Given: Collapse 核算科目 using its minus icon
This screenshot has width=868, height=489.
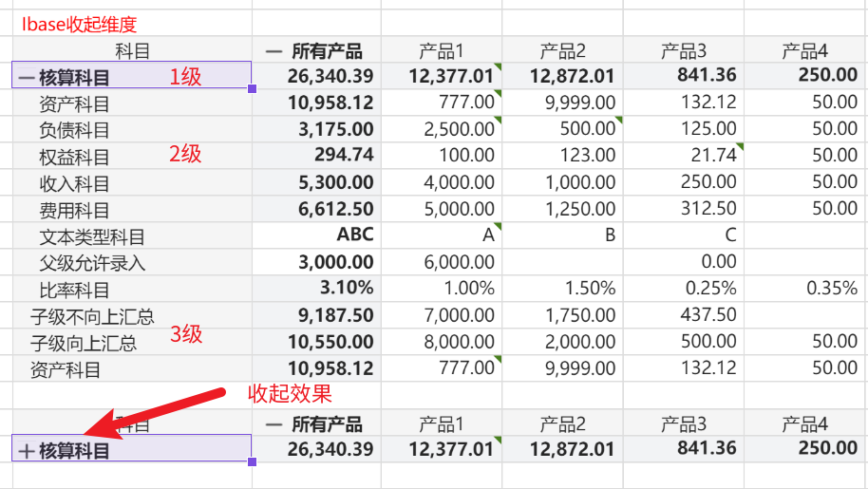Looking at the screenshot, I should (x=27, y=78).
